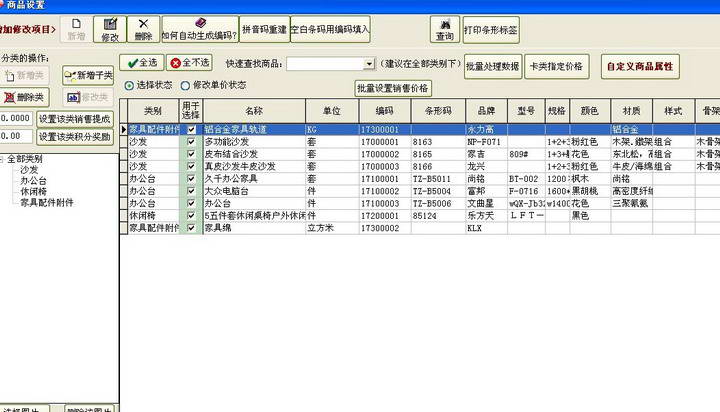This screenshot has height=412, width=720.
Task: Select 沙发 in category tree
Action: (29, 170)
